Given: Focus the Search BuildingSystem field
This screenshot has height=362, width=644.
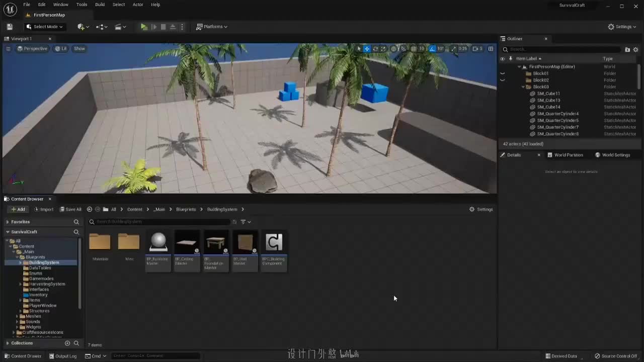Looking at the screenshot, I should pos(159,222).
